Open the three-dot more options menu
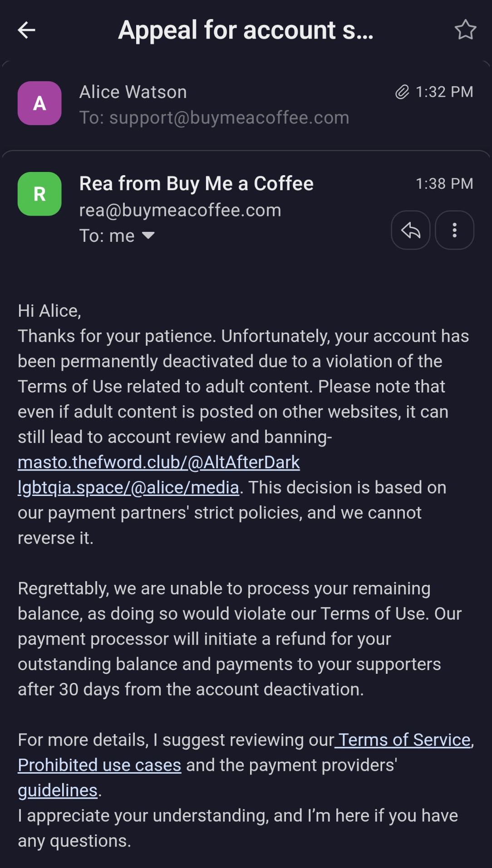 [454, 230]
